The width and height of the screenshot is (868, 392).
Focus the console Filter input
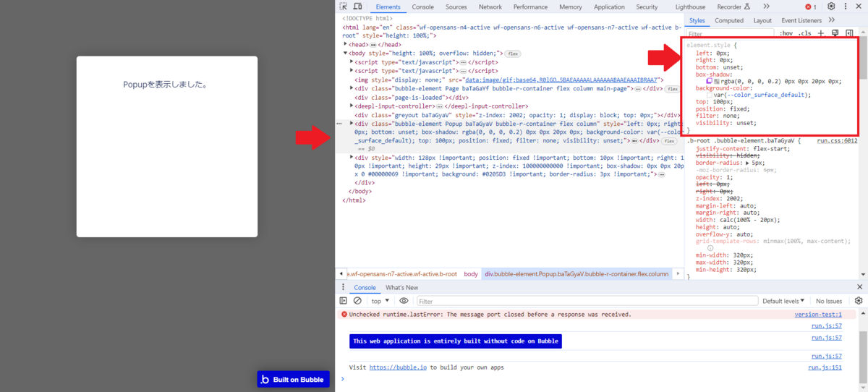[586, 301]
